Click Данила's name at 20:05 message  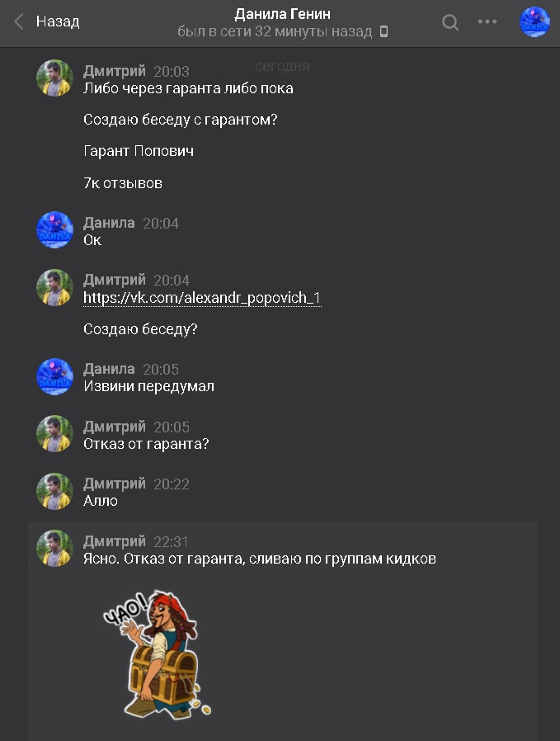[109, 369]
